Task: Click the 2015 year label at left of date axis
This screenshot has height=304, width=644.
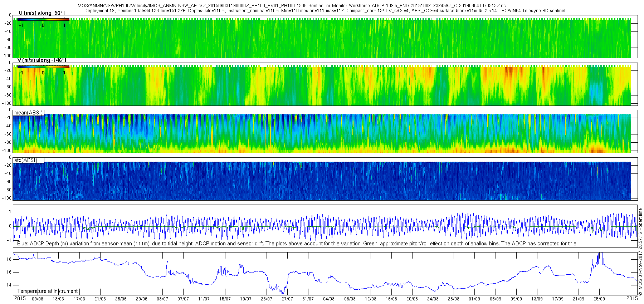Action: coord(20,298)
